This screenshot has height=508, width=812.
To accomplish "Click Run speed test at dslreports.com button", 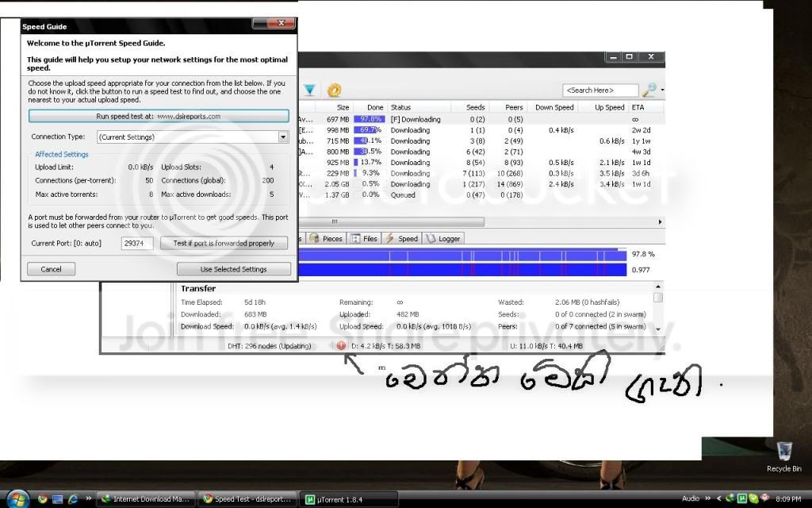I will [159, 116].
